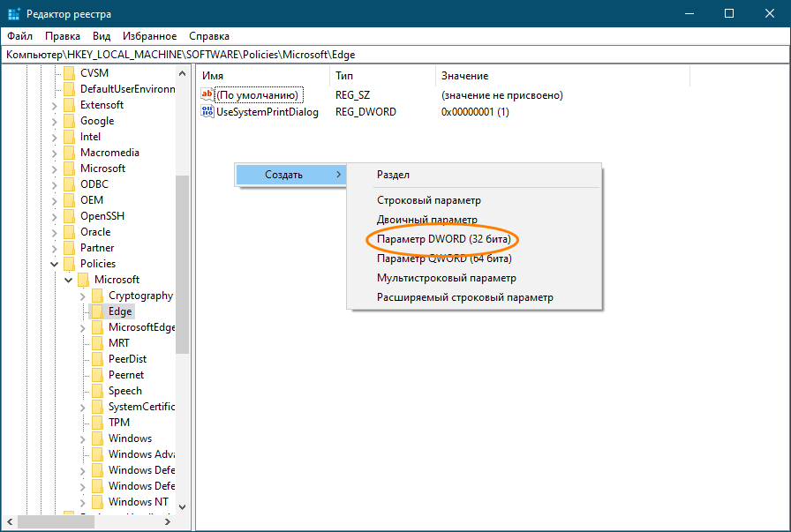Image resolution: width=791 pixels, height=532 pixels.
Task: Expand the Extensoft key
Action: click(55, 106)
